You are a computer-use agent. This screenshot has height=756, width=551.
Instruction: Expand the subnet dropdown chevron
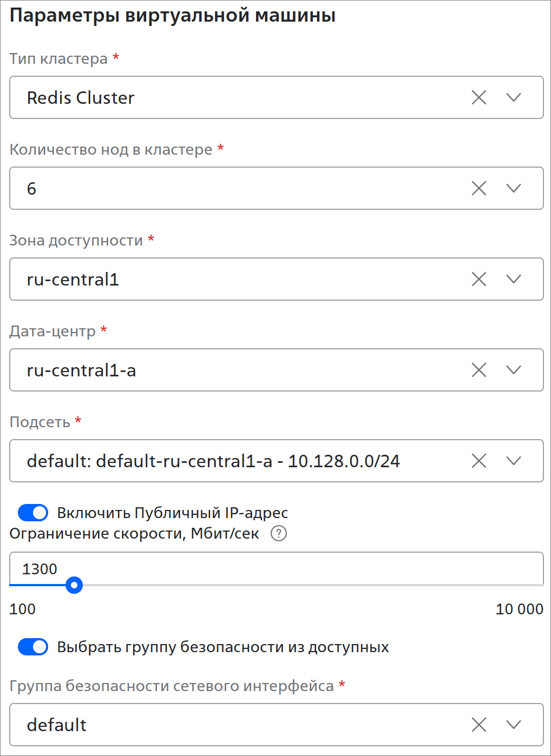pyautogui.click(x=514, y=461)
